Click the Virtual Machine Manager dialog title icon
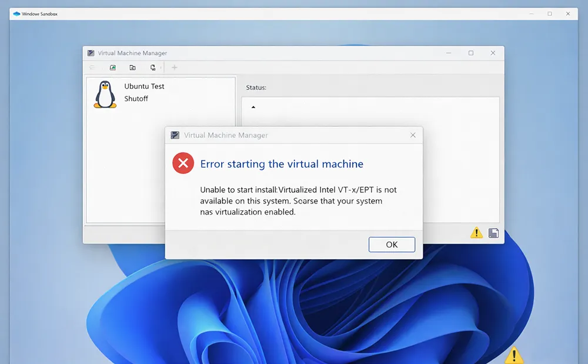The height and width of the screenshot is (364, 588). [175, 135]
